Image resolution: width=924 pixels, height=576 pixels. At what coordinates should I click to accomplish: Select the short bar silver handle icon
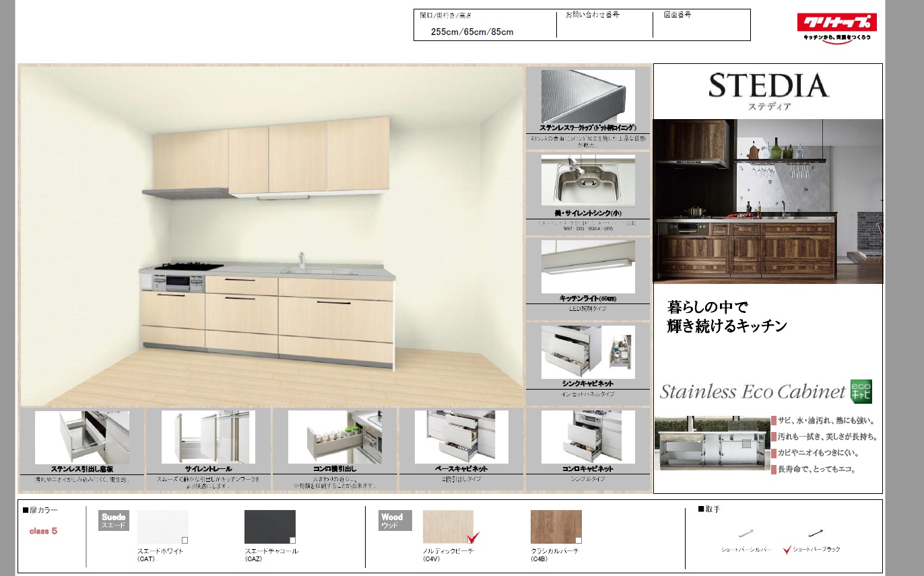745,533
